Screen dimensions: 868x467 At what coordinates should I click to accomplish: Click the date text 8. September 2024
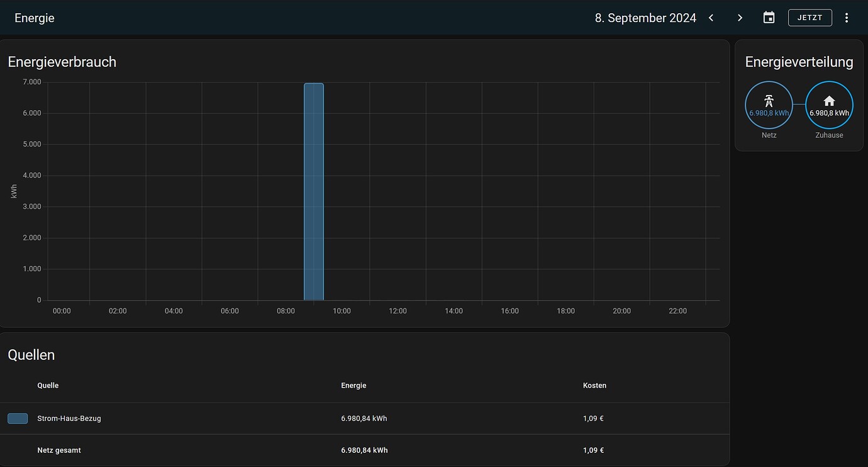coord(645,18)
